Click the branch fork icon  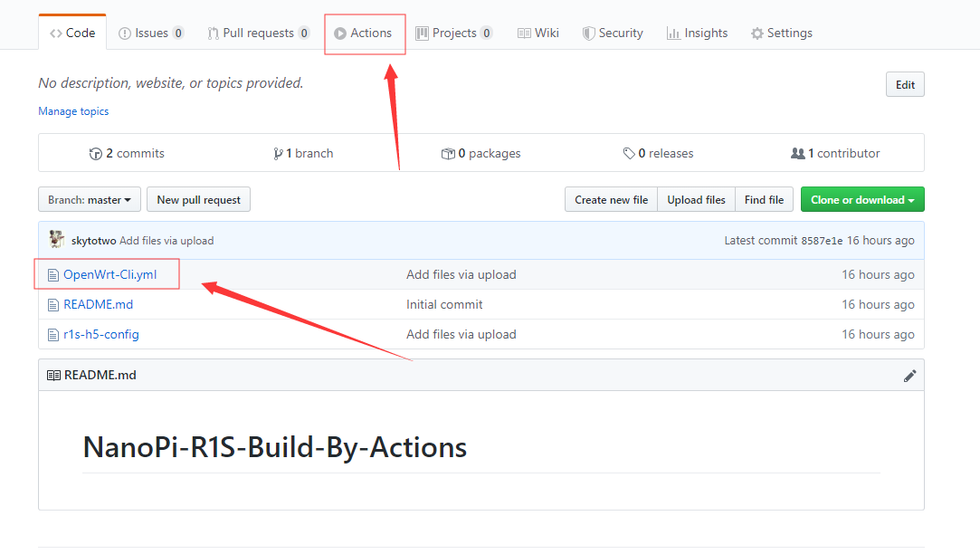[x=278, y=154]
